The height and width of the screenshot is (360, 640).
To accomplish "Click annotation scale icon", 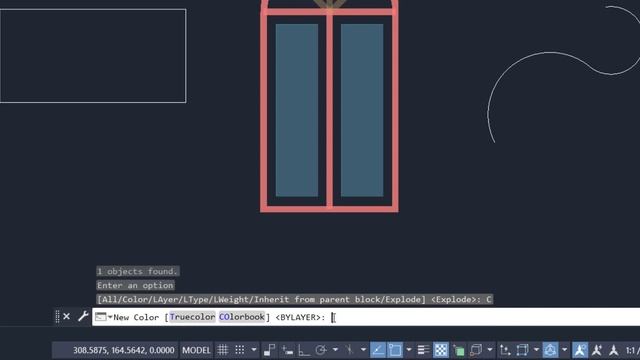I will pyautogui.click(x=614, y=350).
